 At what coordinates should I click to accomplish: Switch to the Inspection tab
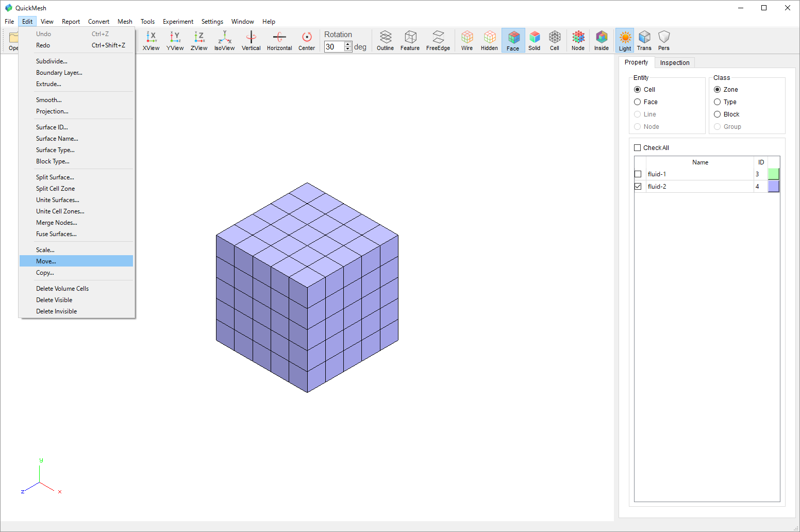coord(675,63)
